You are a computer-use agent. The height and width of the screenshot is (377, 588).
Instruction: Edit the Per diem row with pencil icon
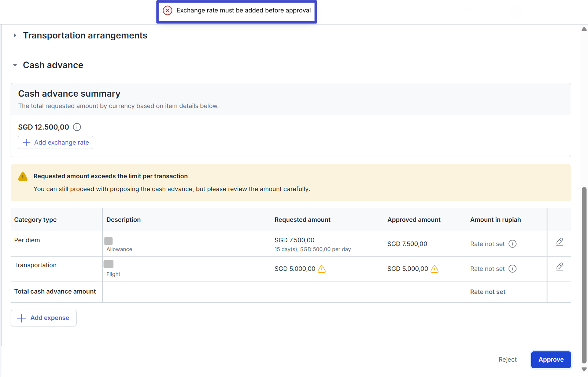[559, 242]
